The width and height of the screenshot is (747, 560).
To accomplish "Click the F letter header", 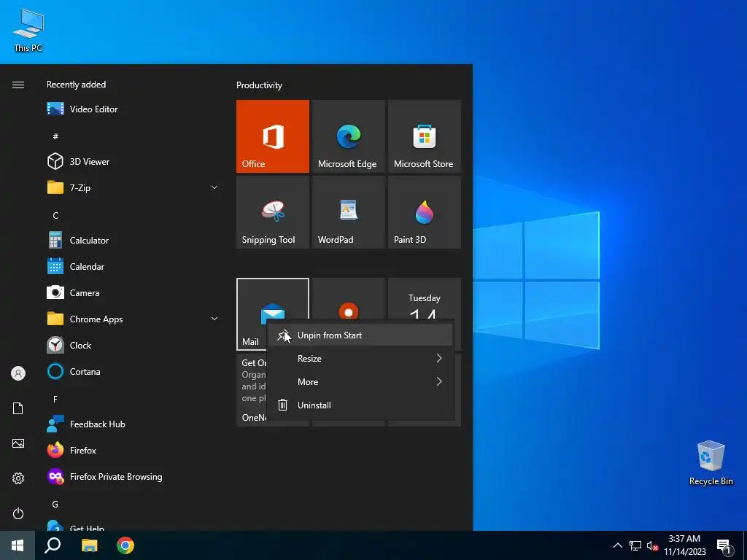I will click(x=55, y=399).
